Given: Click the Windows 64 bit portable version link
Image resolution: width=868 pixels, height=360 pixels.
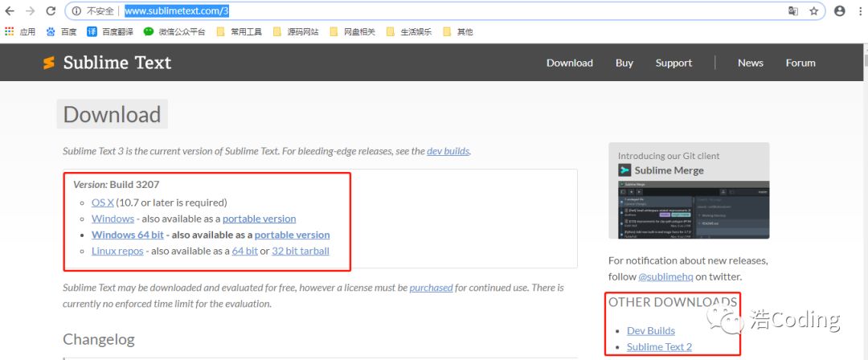Looking at the screenshot, I should [x=293, y=235].
